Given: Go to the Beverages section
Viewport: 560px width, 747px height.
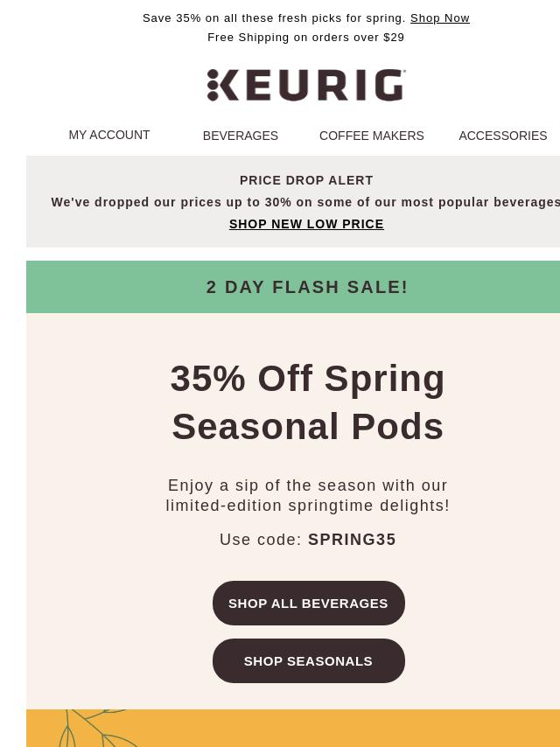Looking at the screenshot, I should tap(241, 136).
